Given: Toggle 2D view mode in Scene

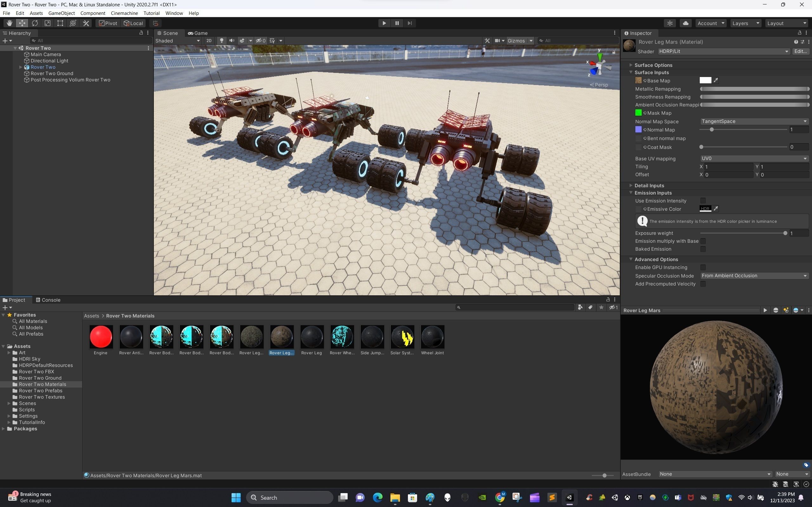Looking at the screenshot, I should point(209,41).
